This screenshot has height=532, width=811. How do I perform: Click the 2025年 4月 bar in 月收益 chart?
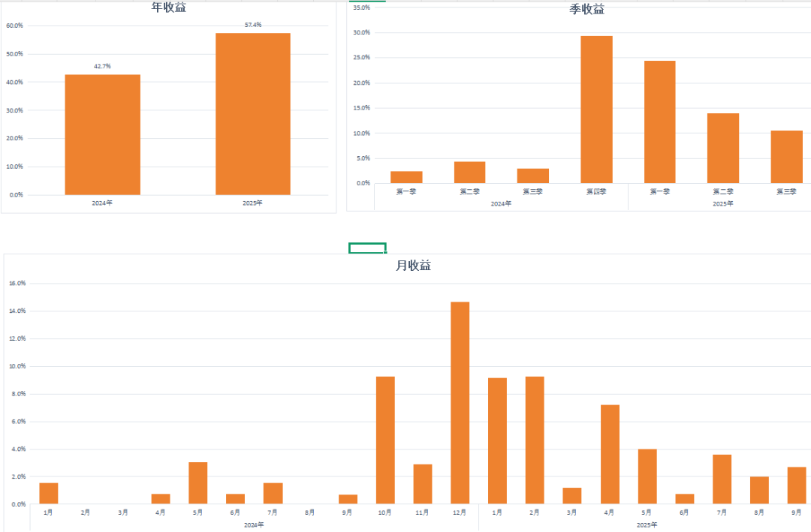click(610, 454)
